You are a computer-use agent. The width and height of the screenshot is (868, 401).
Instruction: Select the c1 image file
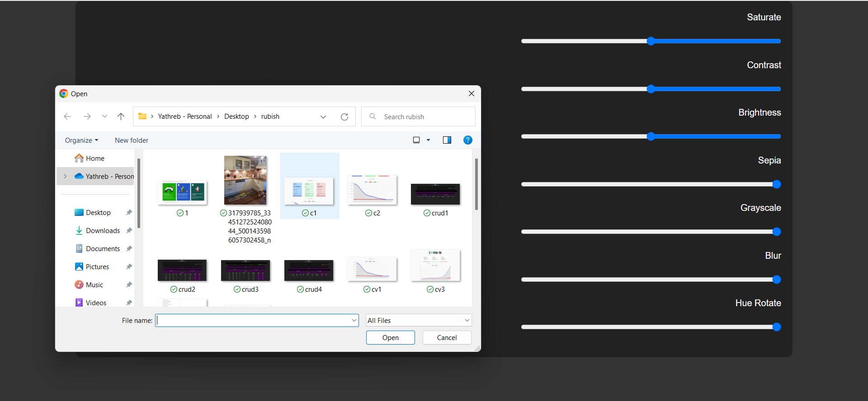click(310, 186)
